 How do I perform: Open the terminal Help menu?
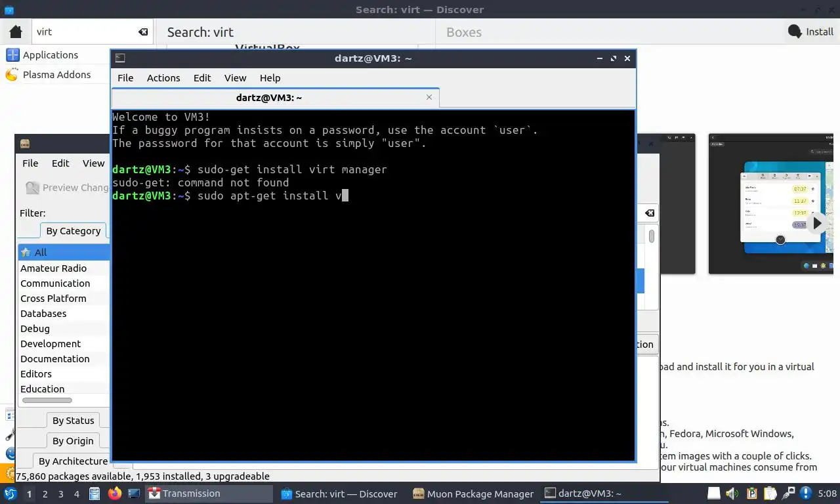click(x=270, y=77)
